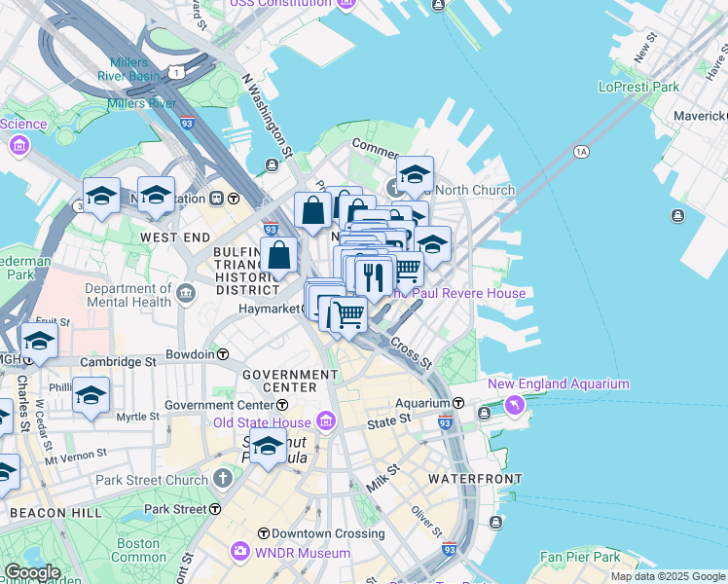Click the shopping cart marker by Haymarket
Screen dimensions: 728x584
[348, 315]
